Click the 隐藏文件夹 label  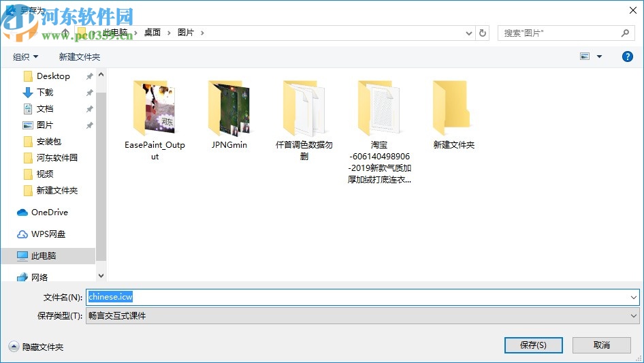pyautogui.click(x=43, y=347)
